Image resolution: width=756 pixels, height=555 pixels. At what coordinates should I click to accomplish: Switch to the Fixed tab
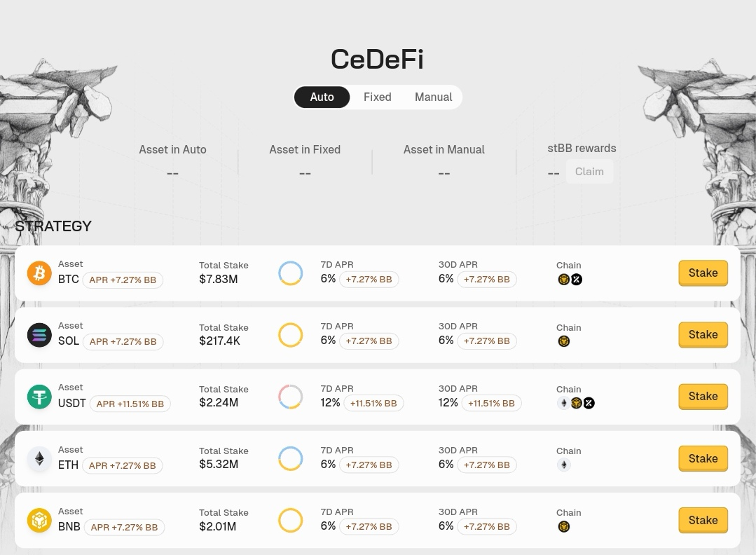377,97
